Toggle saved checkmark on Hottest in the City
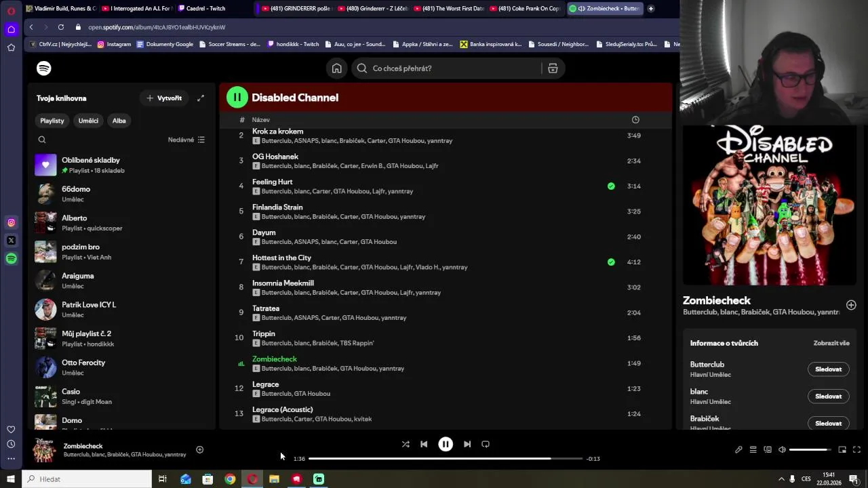 [611, 262]
